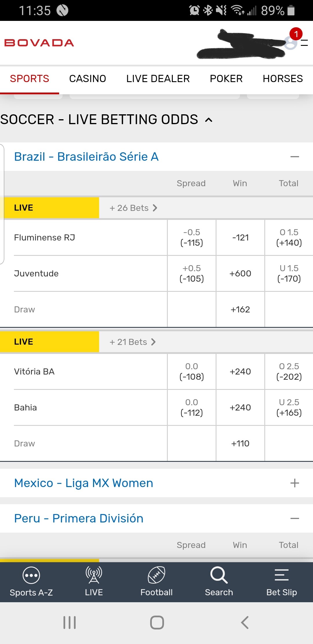
Task: Collapse Soccer Live Betting Odds header
Action: pyautogui.click(x=209, y=120)
